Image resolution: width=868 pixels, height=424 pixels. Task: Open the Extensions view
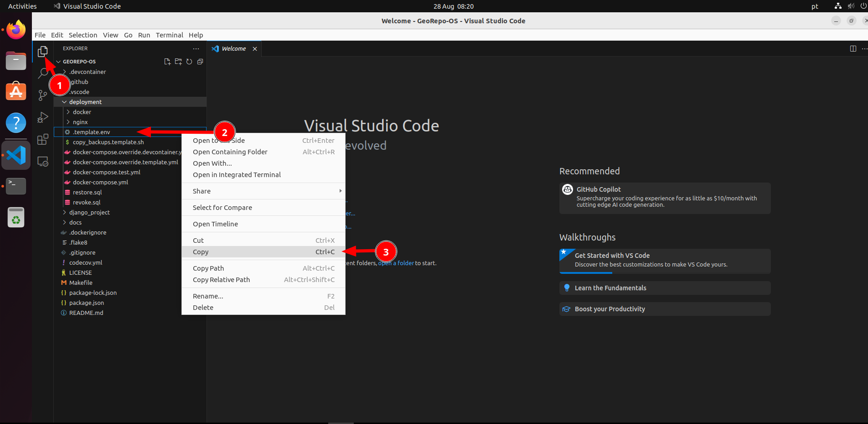pyautogui.click(x=43, y=140)
